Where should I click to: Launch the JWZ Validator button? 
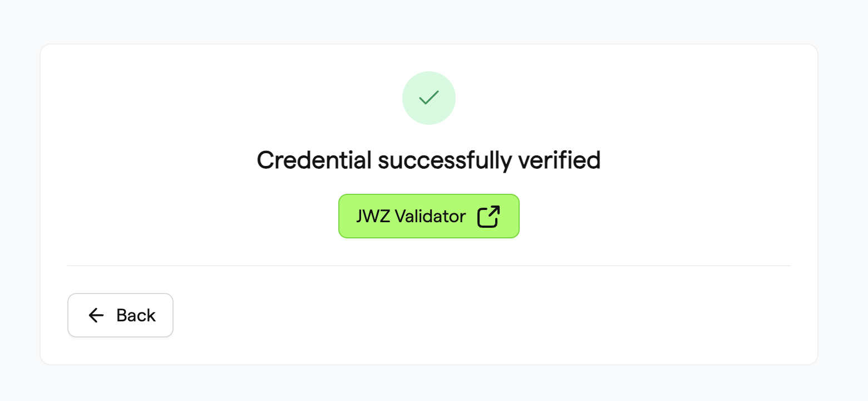point(429,216)
